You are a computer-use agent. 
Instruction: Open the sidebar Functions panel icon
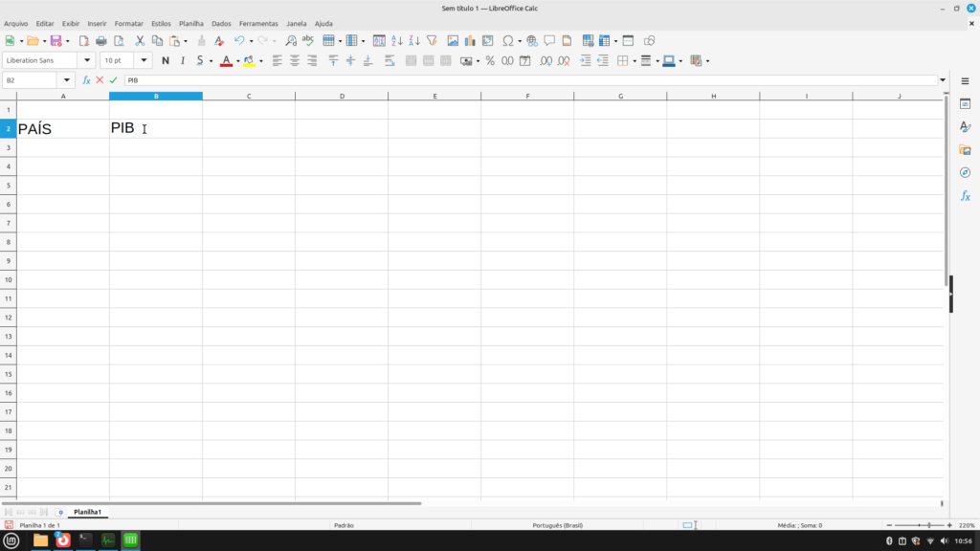(965, 195)
